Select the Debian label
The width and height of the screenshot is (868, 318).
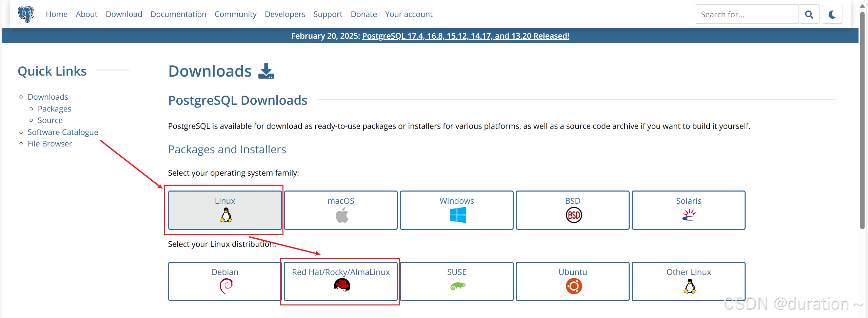225,272
